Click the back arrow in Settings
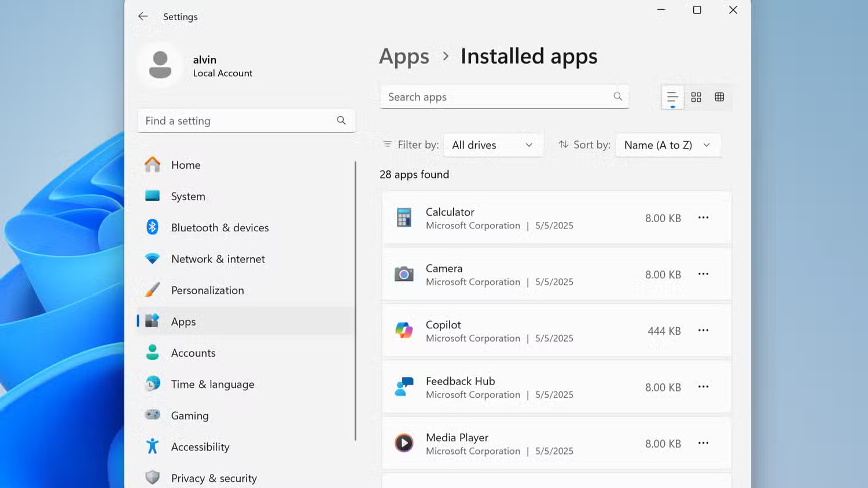The height and width of the screenshot is (488, 868). click(x=143, y=17)
